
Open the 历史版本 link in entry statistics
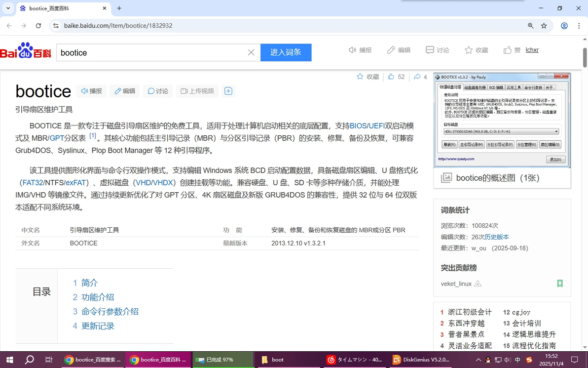[496, 237]
